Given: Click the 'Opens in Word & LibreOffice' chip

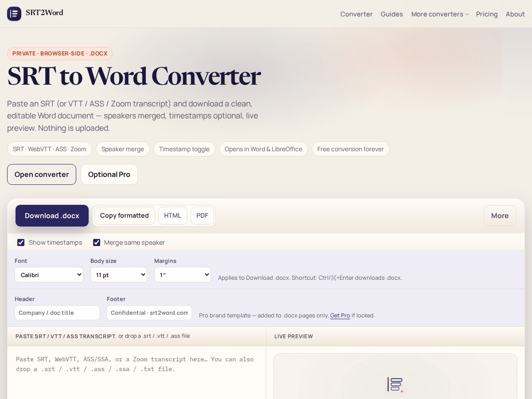Looking at the screenshot, I should click(x=263, y=149).
